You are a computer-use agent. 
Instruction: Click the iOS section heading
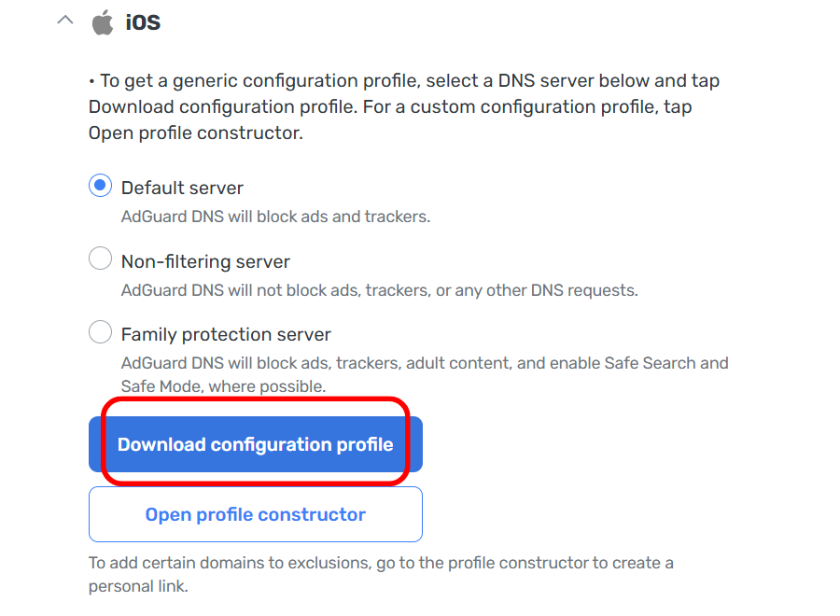[x=143, y=22]
